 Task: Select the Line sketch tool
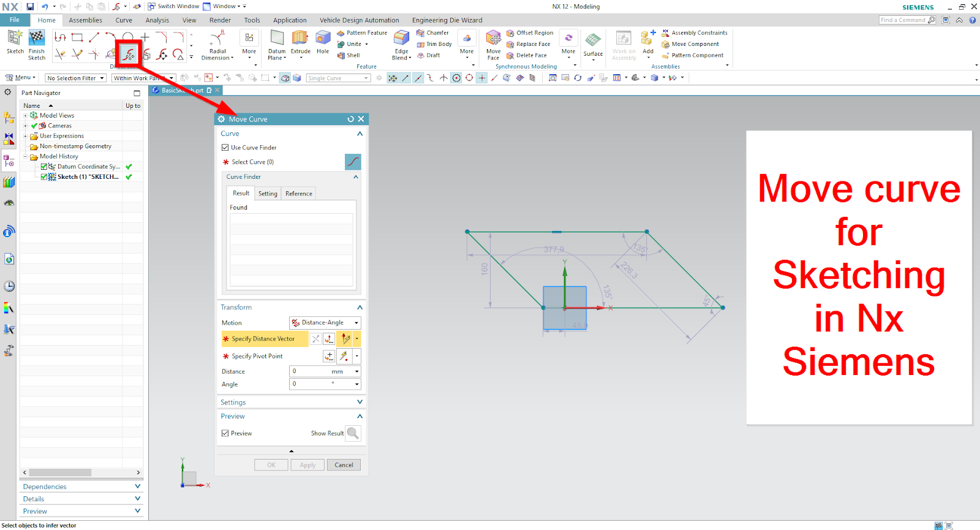tap(94, 37)
